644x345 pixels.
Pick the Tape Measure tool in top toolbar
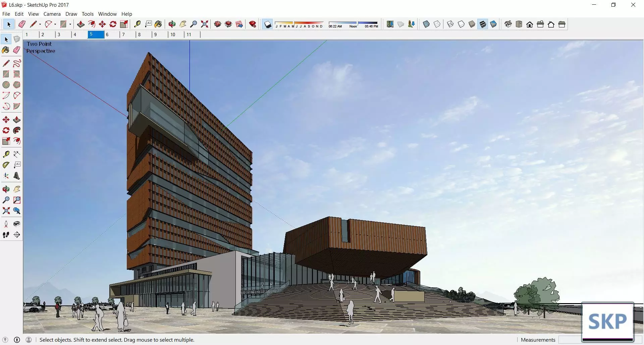(137, 24)
